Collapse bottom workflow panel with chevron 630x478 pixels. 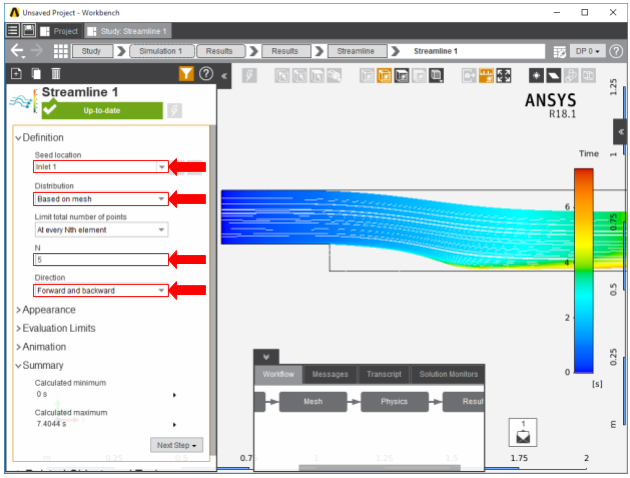(266, 357)
